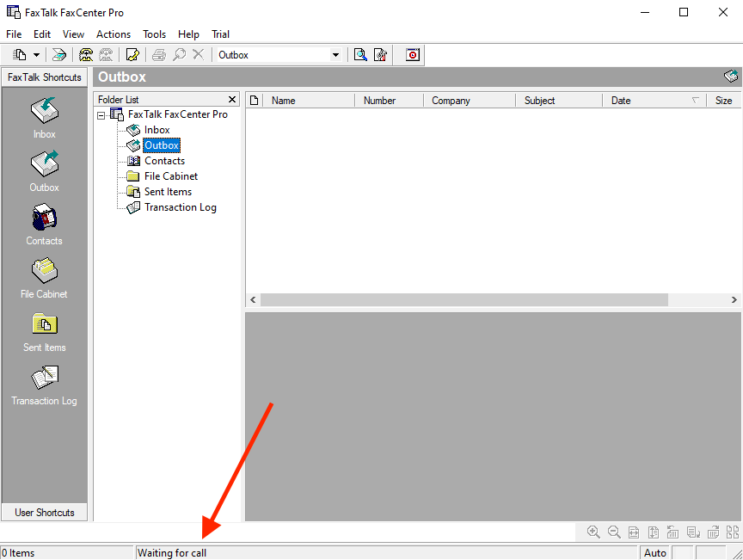Open the Trial menu
Image resolution: width=743 pixels, height=560 pixels.
(220, 34)
